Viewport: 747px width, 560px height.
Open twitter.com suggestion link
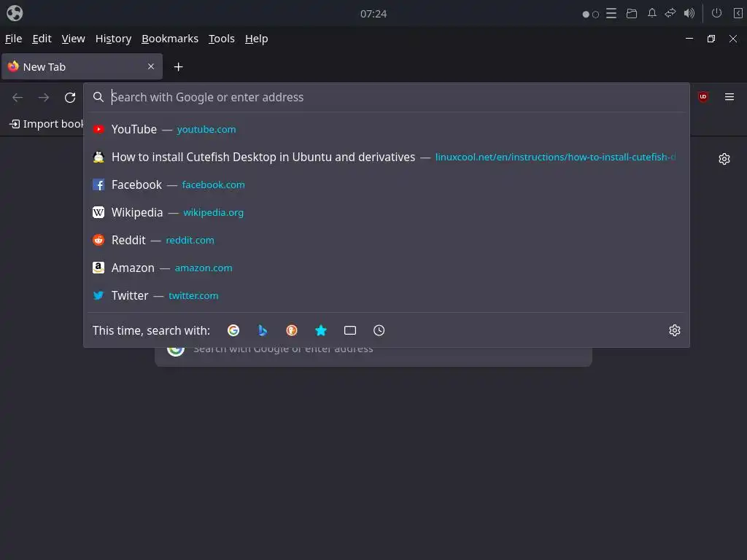point(193,295)
